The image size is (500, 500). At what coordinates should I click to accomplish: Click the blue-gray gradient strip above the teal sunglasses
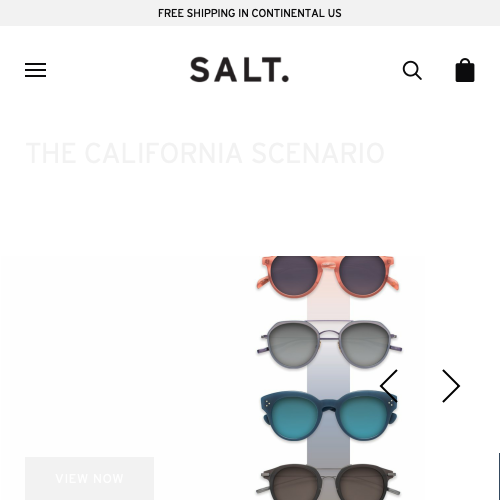click(x=328, y=380)
